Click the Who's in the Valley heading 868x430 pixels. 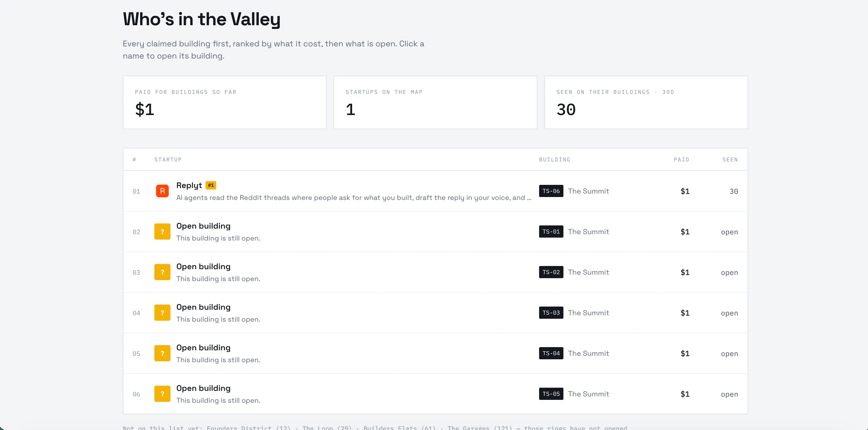point(202,19)
